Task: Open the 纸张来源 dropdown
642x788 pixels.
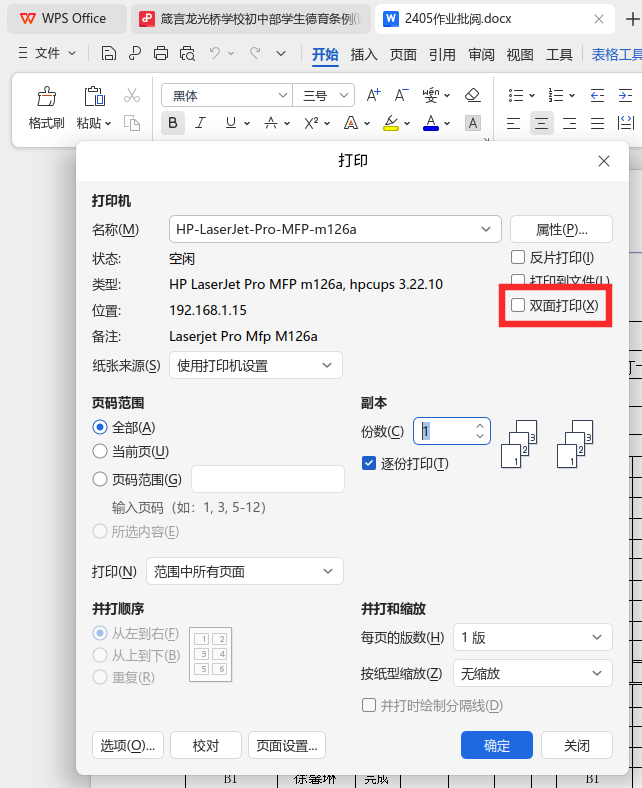Action: 256,365
